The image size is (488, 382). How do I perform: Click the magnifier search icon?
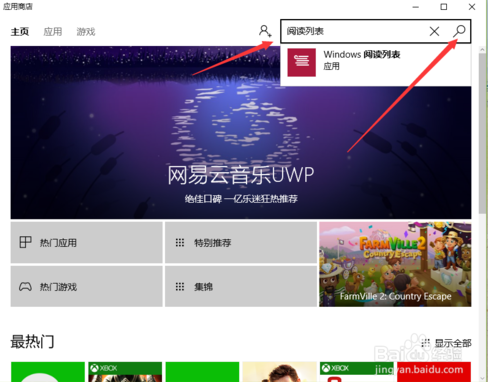tap(459, 31)
